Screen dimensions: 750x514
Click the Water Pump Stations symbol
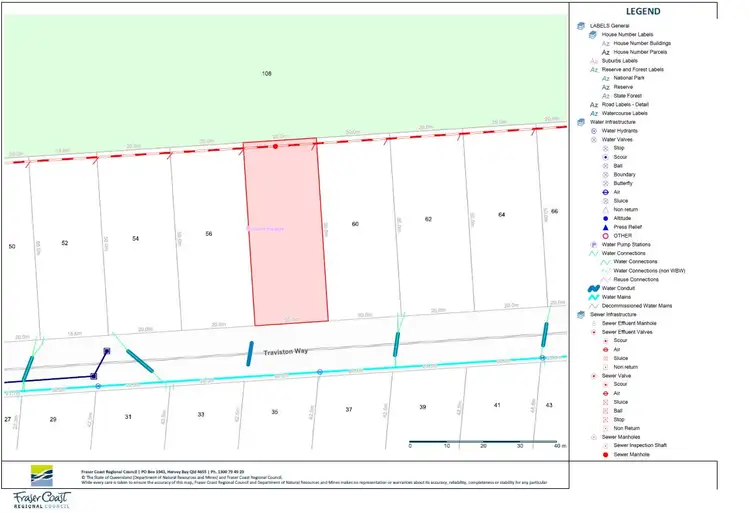[594, 245]
